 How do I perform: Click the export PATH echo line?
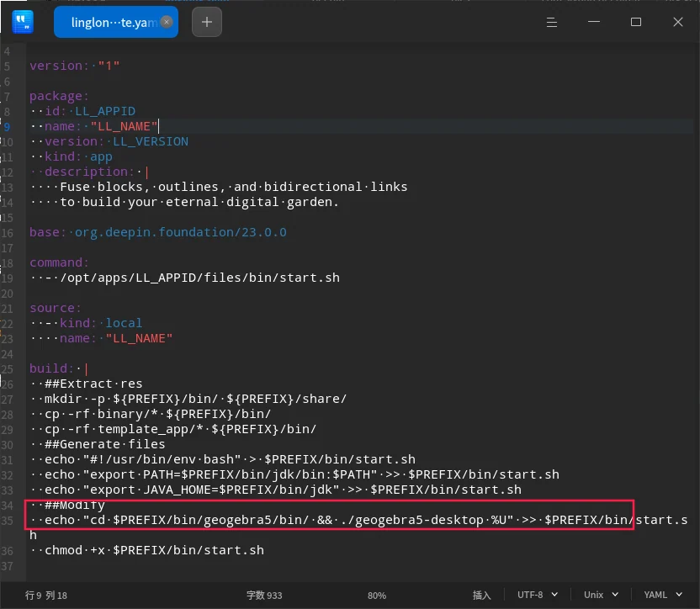point(294,475)
